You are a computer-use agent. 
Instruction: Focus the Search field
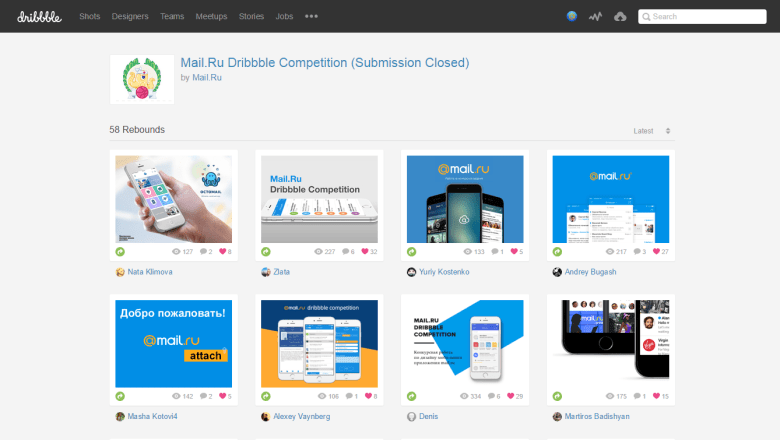pyautogui.click(x=702, y=16)
